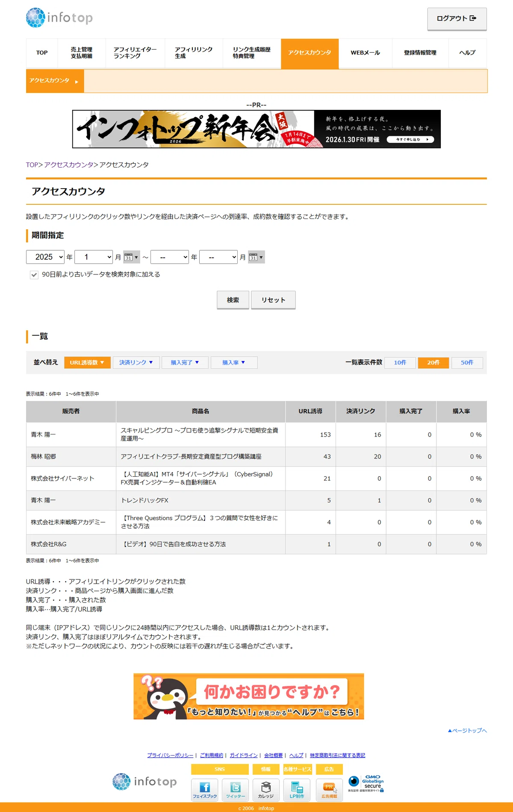The width and height of the screenshot is (513, 812).
Task: Click the URL誘導 column header
Action: coord(310,411)
